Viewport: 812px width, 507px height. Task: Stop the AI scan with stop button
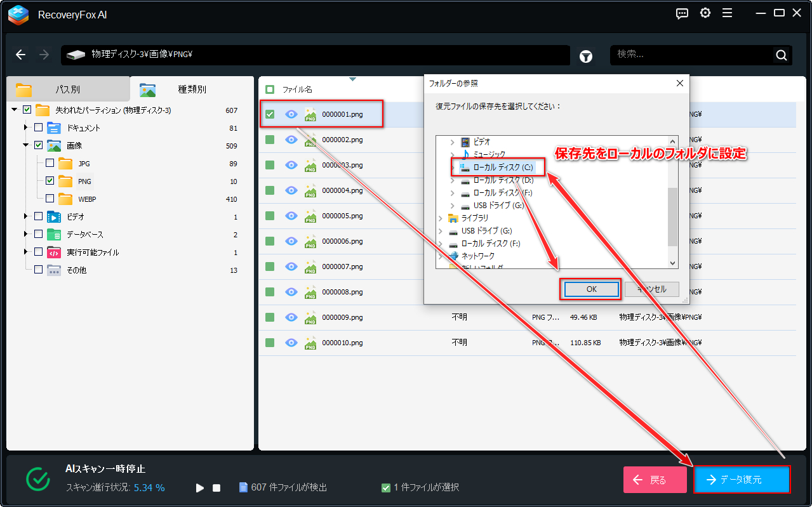tap(216, 488)
